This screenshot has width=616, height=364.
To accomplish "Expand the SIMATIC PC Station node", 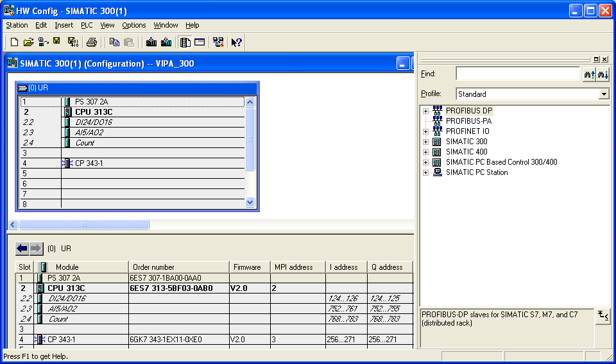I will point(425,172).
